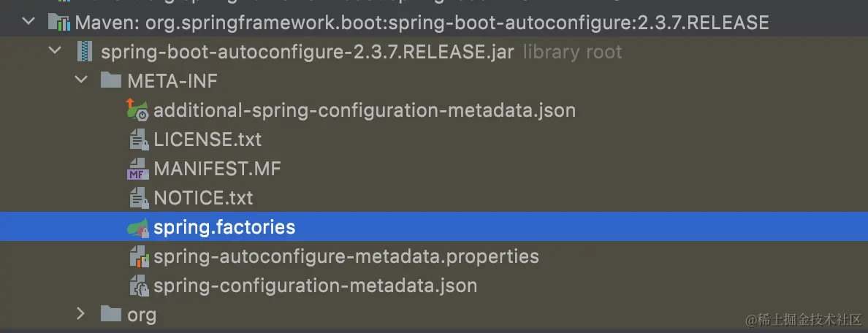Select spring-autoconfigure-metadata.properties in the tree
This screenshot has width=868, height=333.
(346, 256)
